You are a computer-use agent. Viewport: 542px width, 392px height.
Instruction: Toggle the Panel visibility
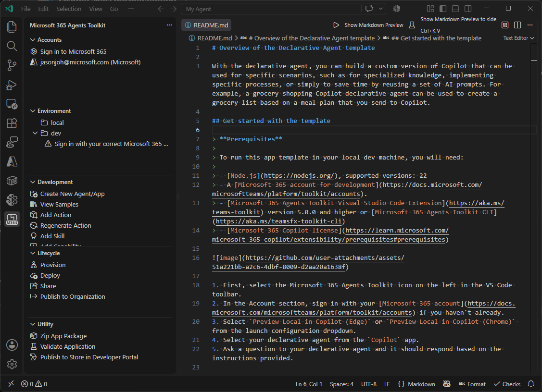[455, 9]
